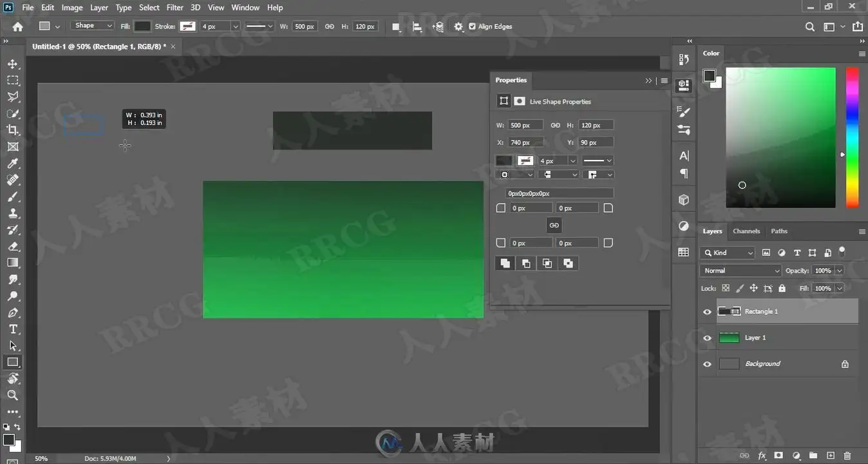Open the Shape tool mode dropdown

[92, 26]
